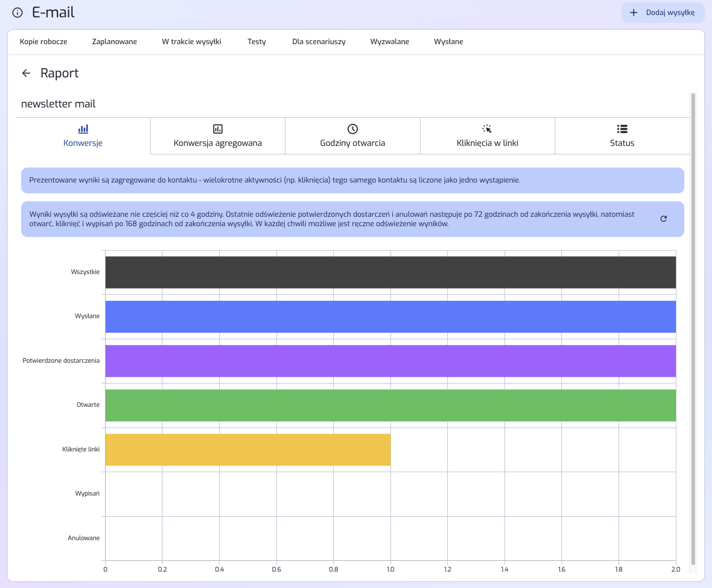The width and height of the screenshot is (712, 588).
Task: Open the Status report tab label
Action: (622, 143)
